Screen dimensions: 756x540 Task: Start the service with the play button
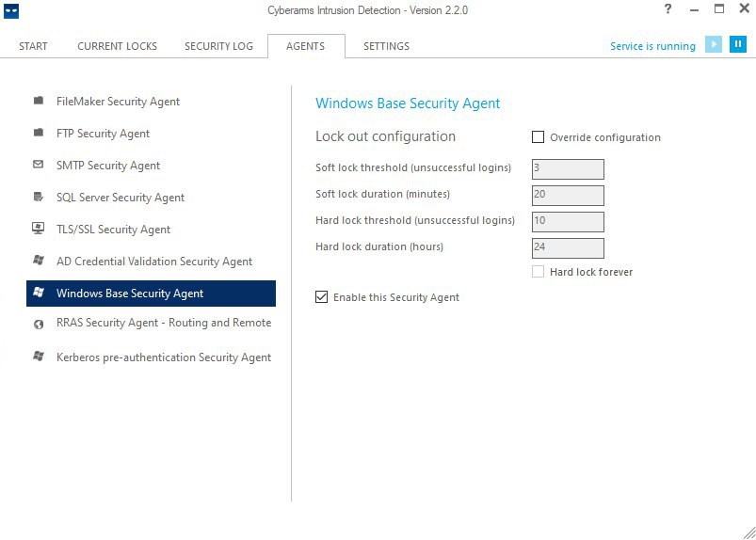[713, 44]
